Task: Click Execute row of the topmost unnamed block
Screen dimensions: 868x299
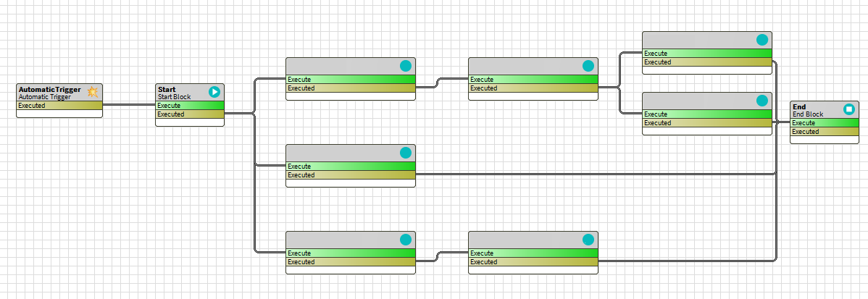Action: [706, 53]
